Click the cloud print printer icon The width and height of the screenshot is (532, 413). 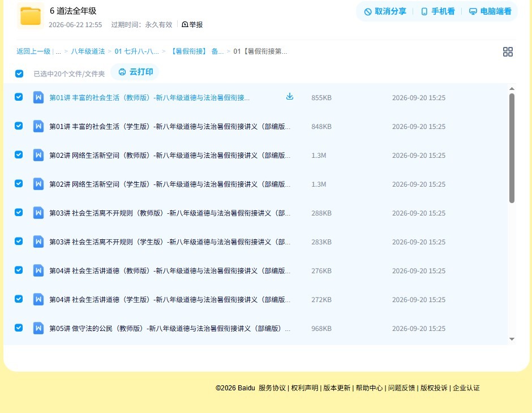pyautogui.click(x=122, y=72)
